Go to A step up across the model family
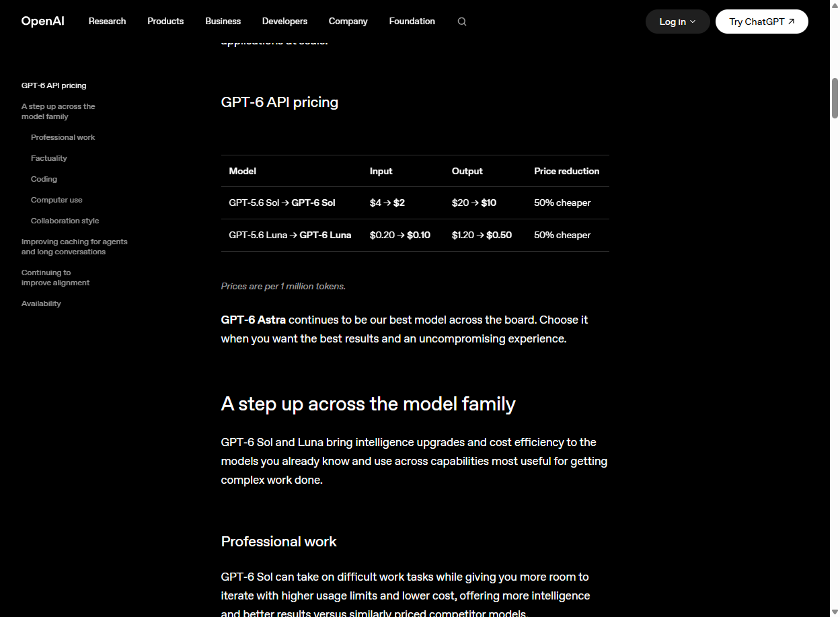840x617 pixels. pyautogui.click(x=59, y=112)
